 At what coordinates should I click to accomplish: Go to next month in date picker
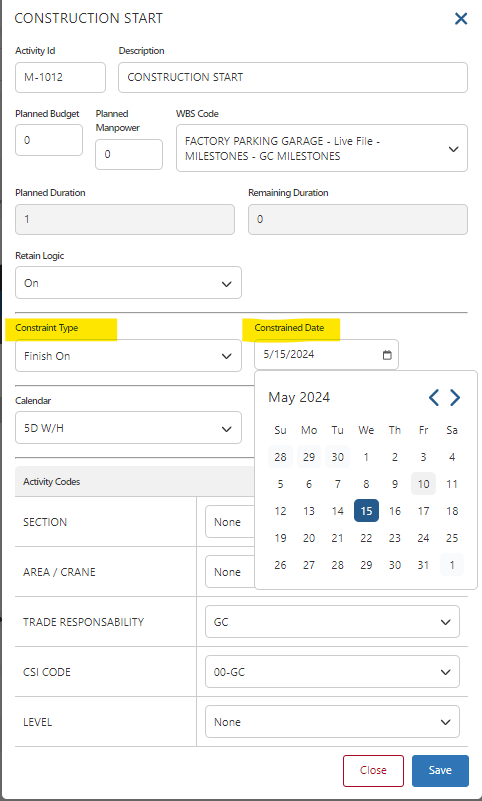pos(455,397)
